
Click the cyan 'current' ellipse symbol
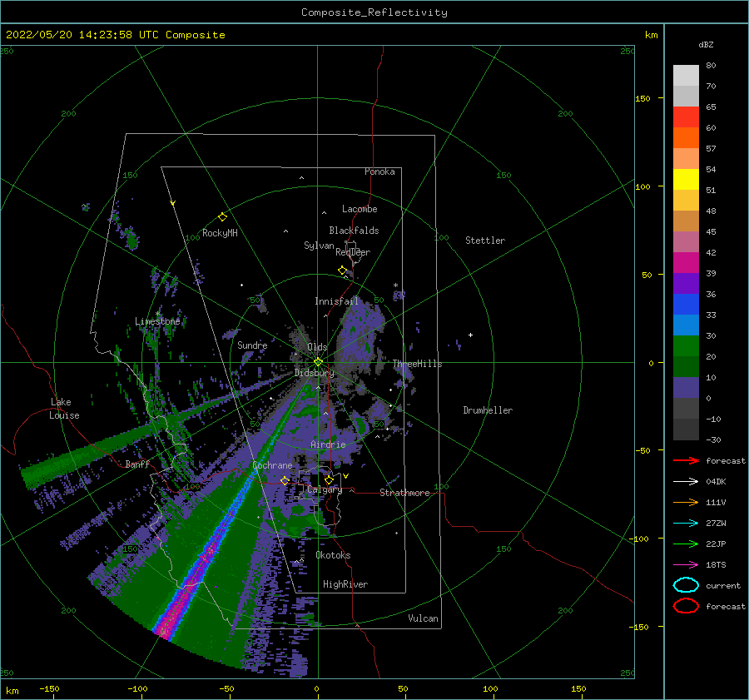tap(686, 585)
